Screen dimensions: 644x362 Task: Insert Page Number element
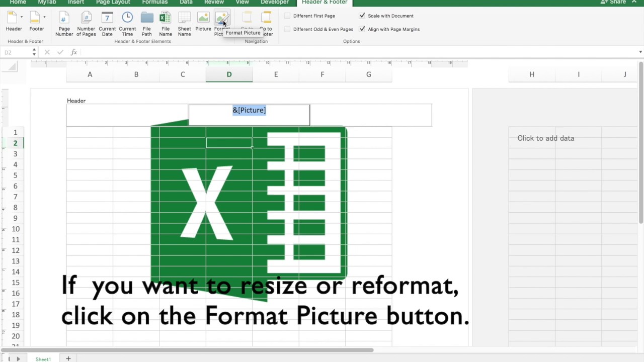tap(64, 24)
